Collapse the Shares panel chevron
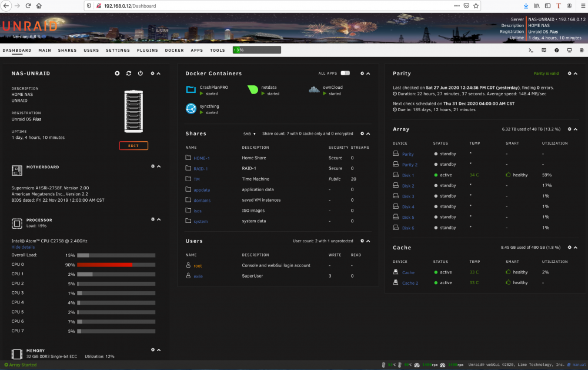Viewport: 588px width, 370px height. (368, 134)
